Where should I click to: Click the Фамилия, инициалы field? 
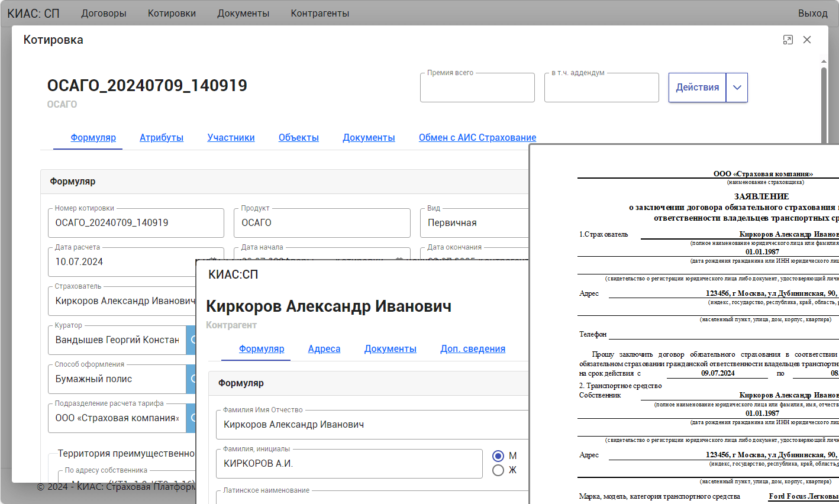pyautogui.click(x=349, y=464)
